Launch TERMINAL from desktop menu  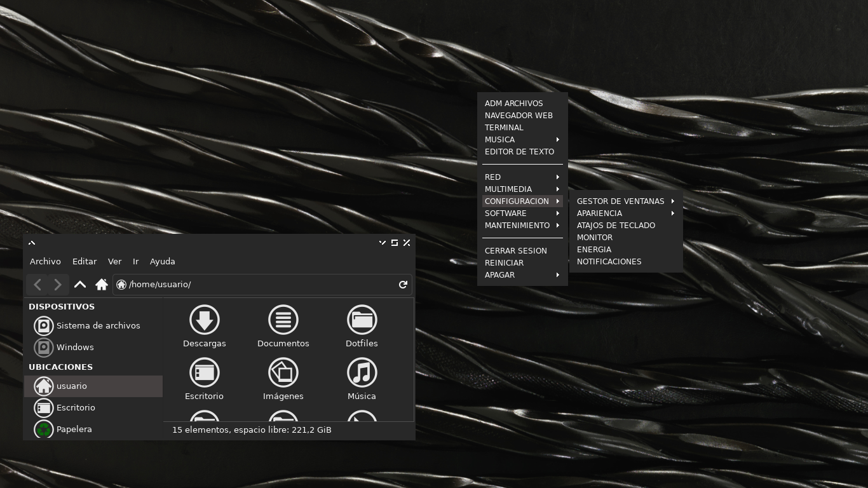[x=522, y=128]
